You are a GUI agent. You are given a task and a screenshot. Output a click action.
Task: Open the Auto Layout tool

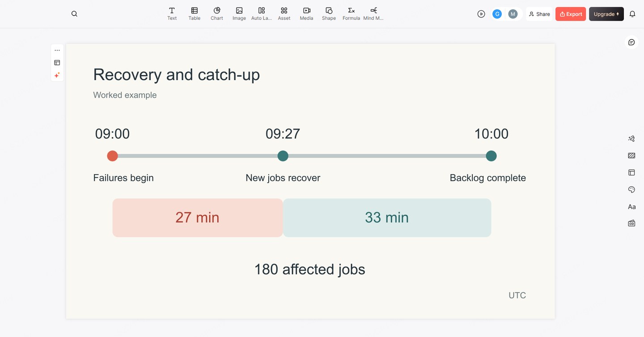[262, 13]
